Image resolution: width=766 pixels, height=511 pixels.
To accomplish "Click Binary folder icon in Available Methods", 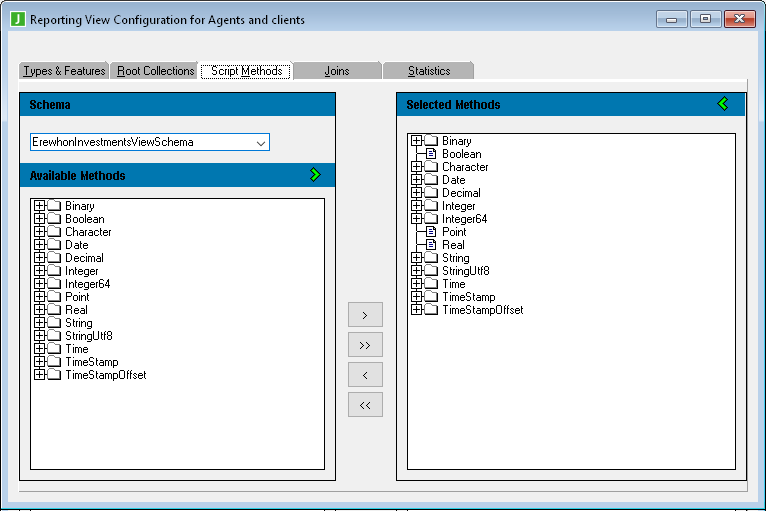I will 55,206.
